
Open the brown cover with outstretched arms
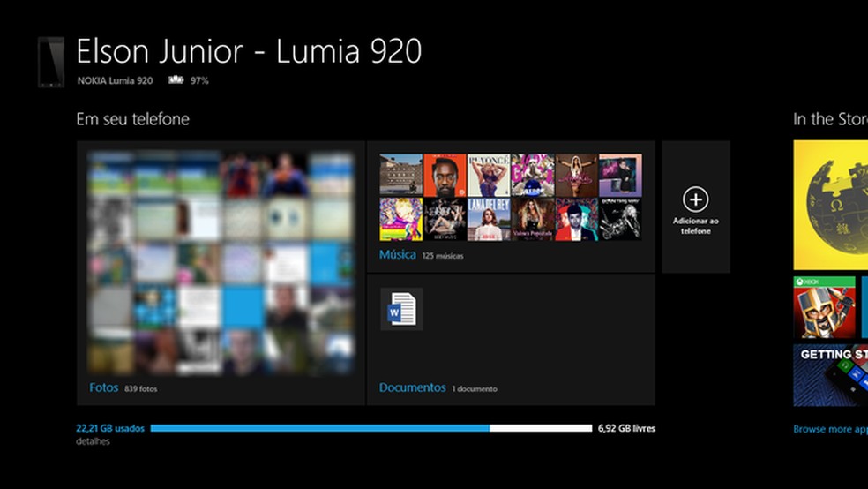[x=576, y=176]
